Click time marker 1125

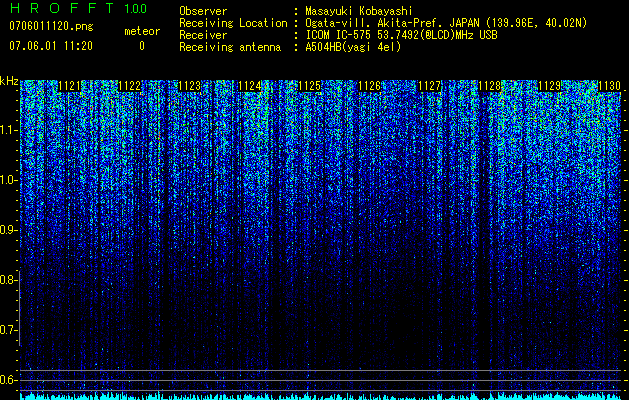click(x=310, y=86)
